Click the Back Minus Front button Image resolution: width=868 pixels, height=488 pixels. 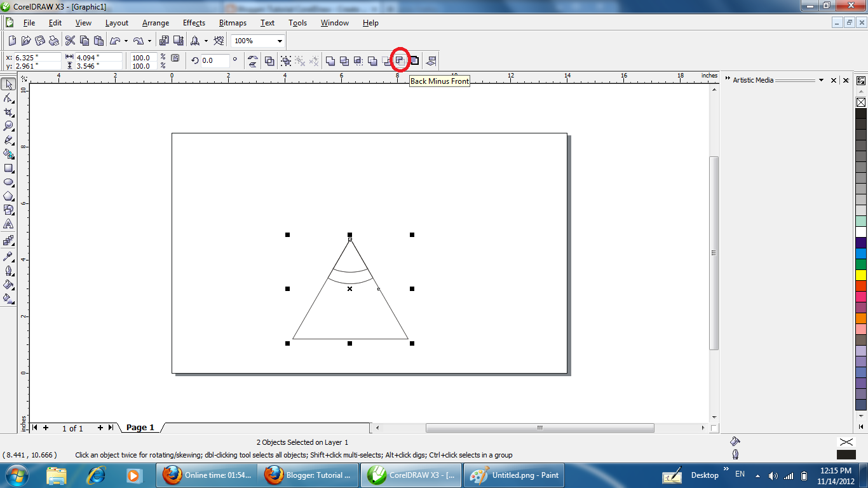400,61
